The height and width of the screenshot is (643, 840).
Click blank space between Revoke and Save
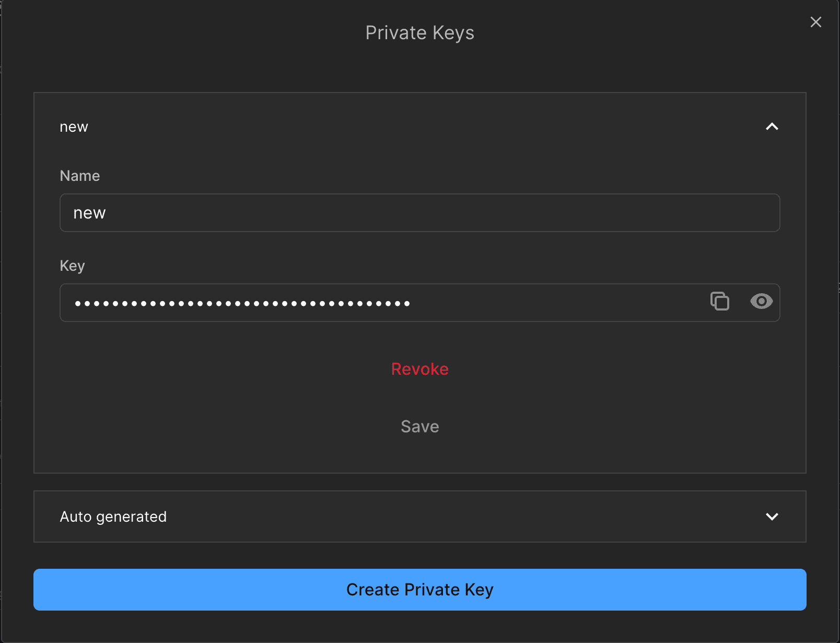click(419, 398)
